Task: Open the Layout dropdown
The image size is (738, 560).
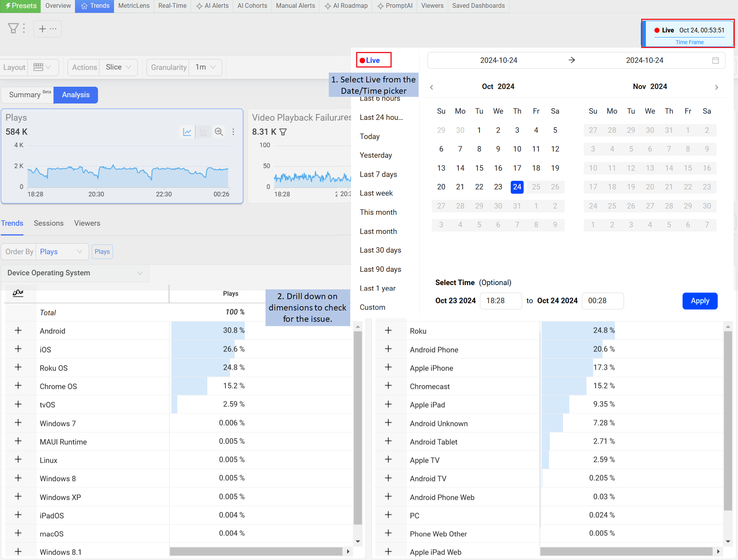Action: [43, 67]
